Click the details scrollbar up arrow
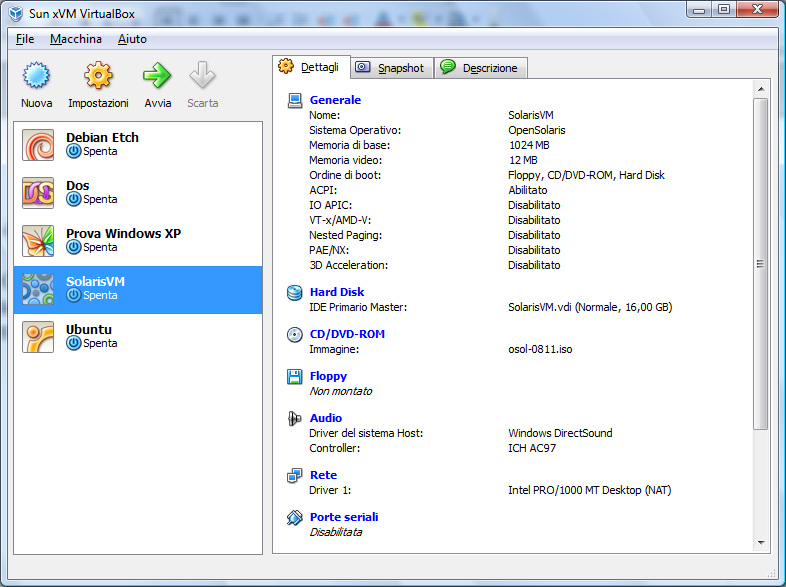Image resolution: width=786 pixels, height=587 pixels. point(761,89)
